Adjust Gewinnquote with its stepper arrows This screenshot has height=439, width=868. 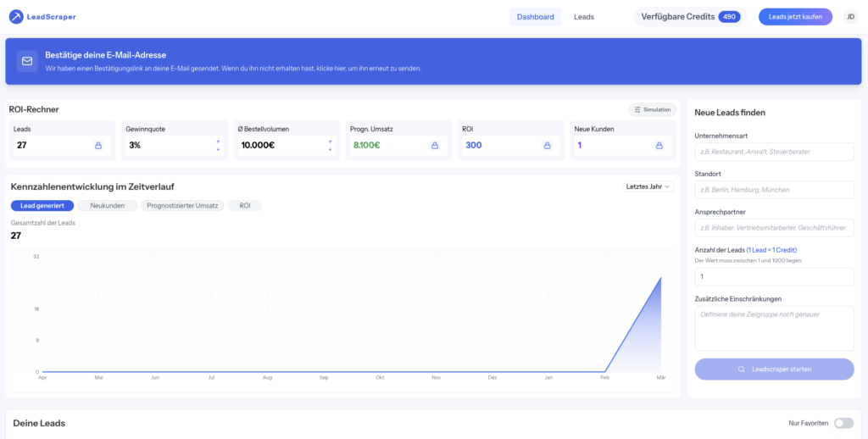click(218, 146)
